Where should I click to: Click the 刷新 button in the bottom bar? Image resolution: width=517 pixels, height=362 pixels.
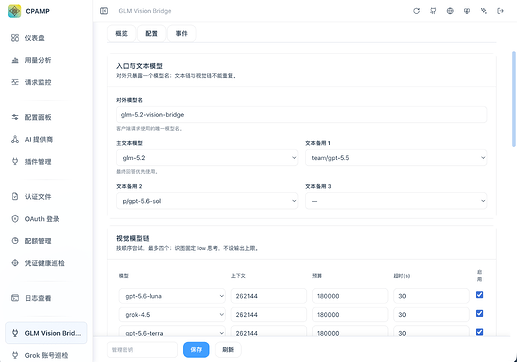pos(228,350)
